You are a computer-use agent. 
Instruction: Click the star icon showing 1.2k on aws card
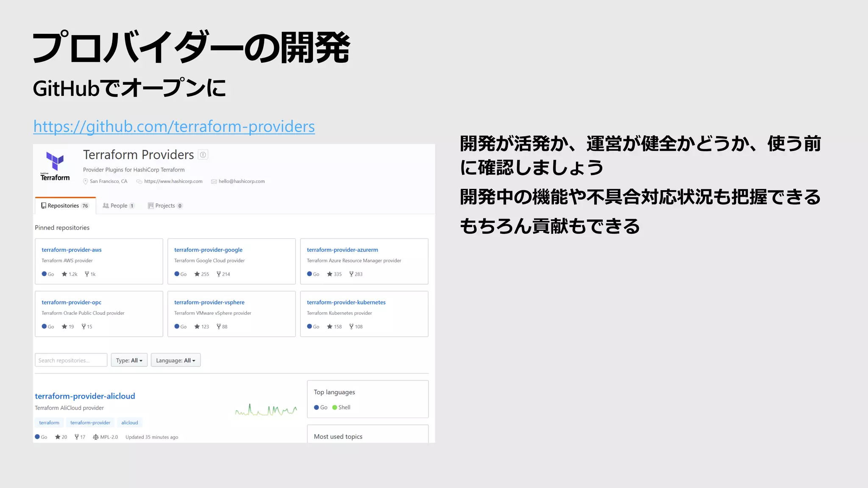64,274
